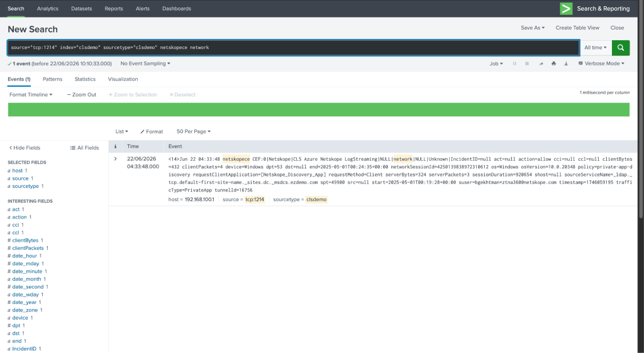This screenshot has width=644, height=353.
Task: Click the date_hour field
Action: tap(25, 256)
